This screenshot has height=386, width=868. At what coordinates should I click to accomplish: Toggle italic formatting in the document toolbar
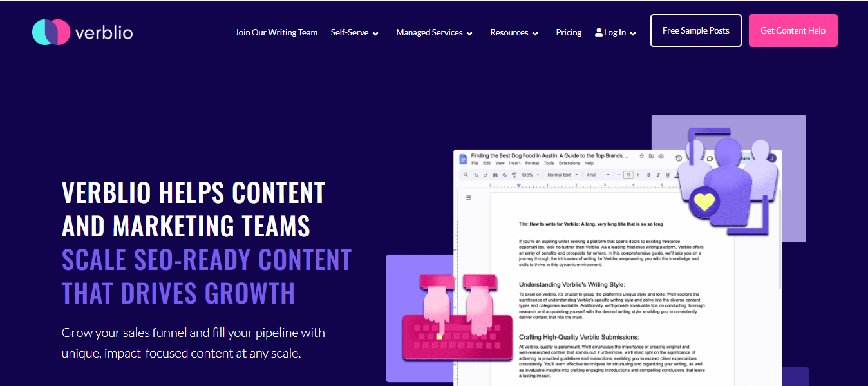tap(658, 175)
